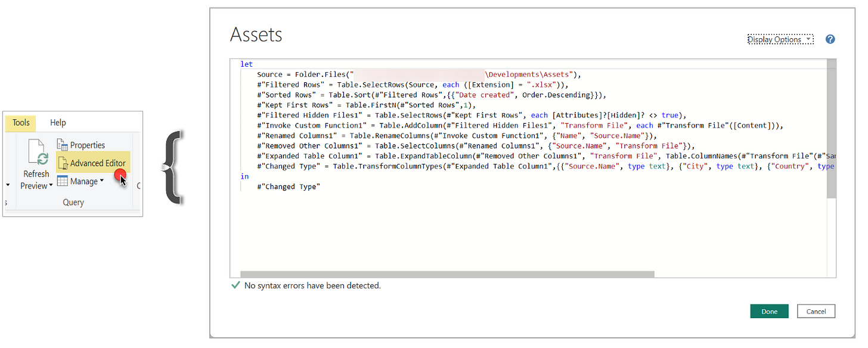Click the vertical scrollbar in code editor
The width and height of the screenshot is (868, 348).
coord(832,128)
